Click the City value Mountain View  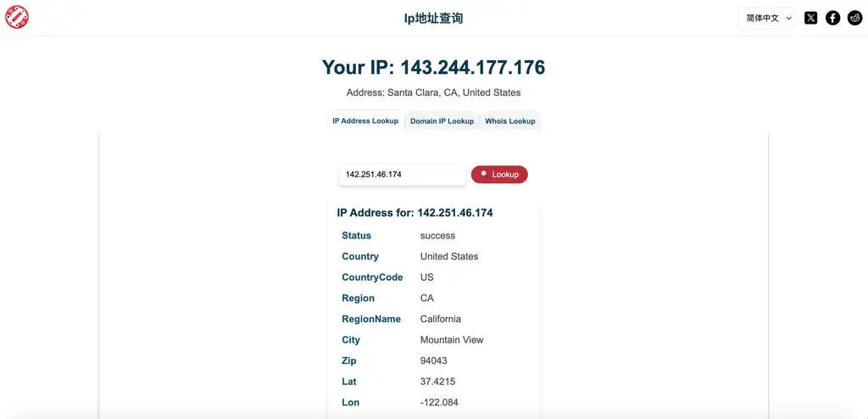pyautogui.click(x=452, y=340)
